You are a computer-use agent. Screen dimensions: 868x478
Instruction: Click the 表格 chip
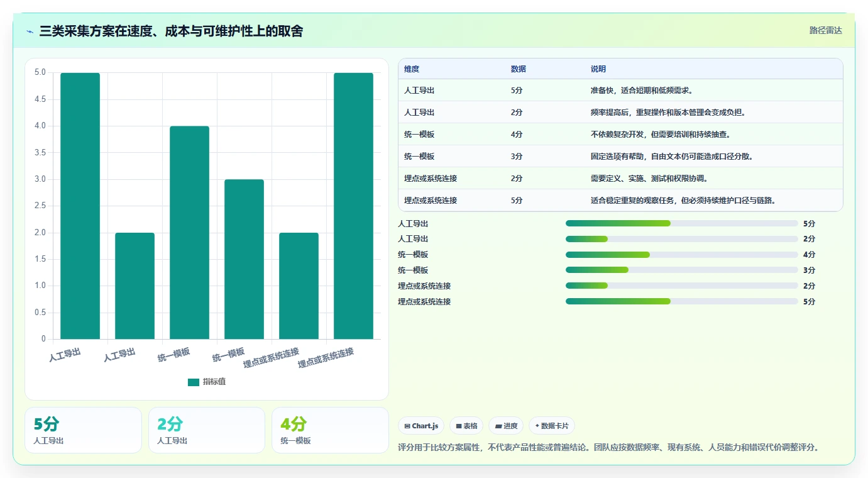(x=466, y=426)
